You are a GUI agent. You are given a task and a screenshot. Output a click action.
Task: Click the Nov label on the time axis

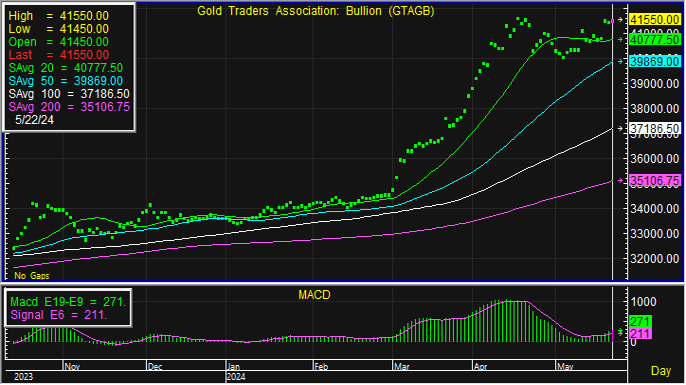click(x=72, y=367)
